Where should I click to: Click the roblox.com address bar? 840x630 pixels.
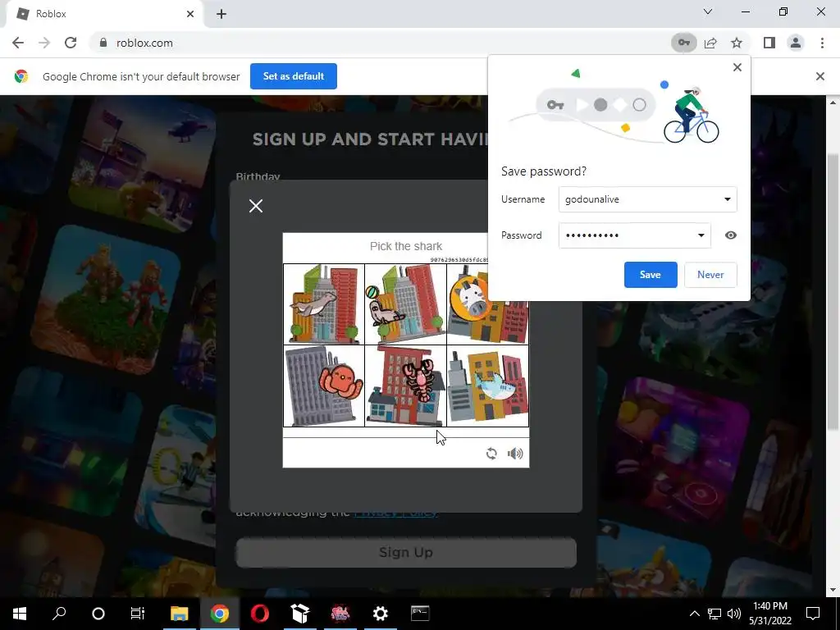(381, 43)
